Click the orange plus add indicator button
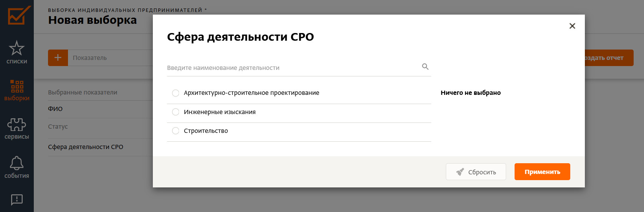Image resolution: width=644 pixels, height=212 pixels. click(58, 58)
